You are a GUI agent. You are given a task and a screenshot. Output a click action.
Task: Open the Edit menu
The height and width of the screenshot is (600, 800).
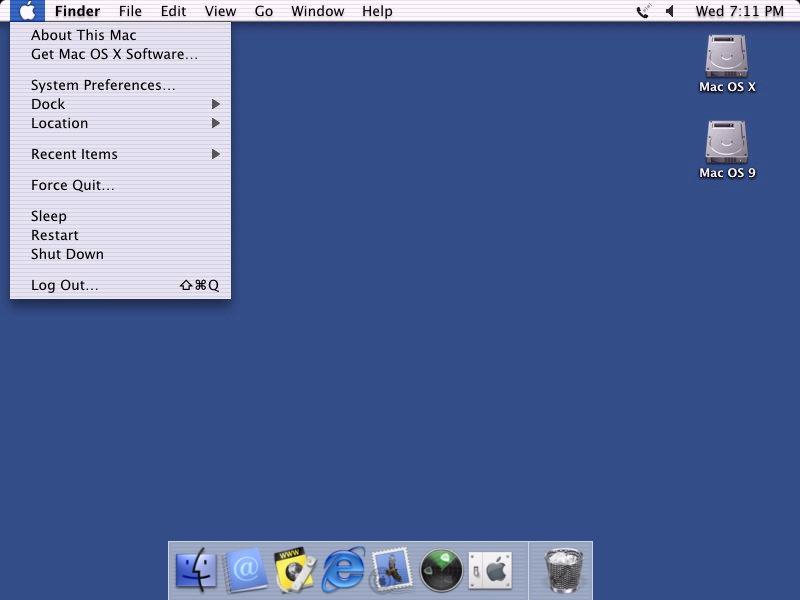pos(173,11)
